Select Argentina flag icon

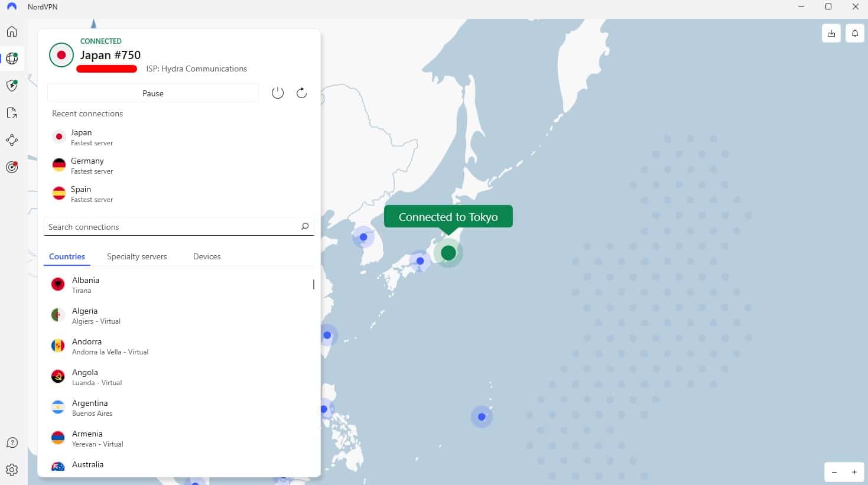[58, 408]
